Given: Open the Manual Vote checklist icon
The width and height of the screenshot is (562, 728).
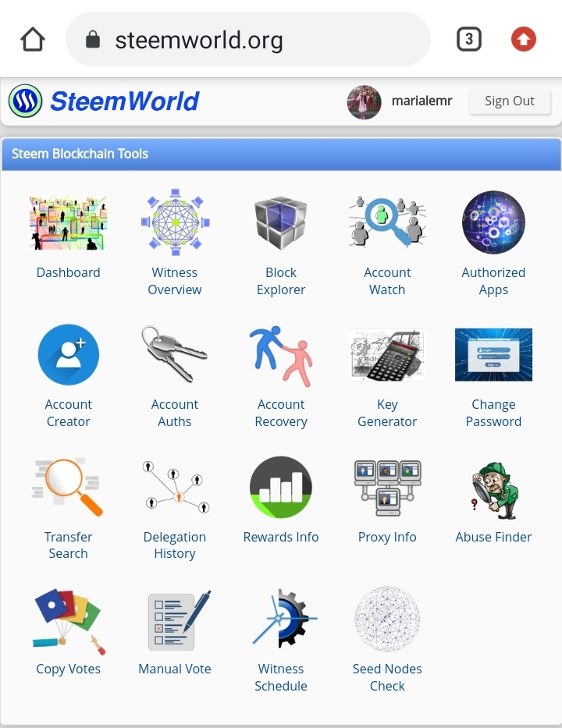Looking at the screenshot, I should [x=180, y=620].
